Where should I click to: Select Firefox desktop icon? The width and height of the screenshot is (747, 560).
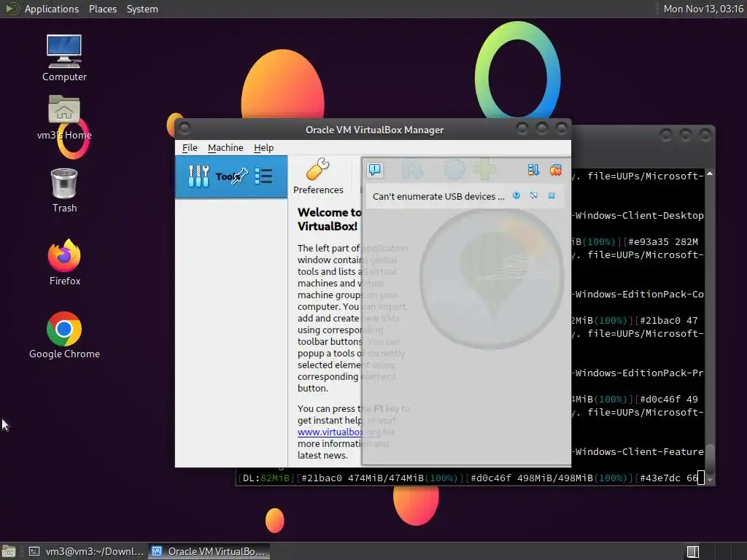point(64,262)
